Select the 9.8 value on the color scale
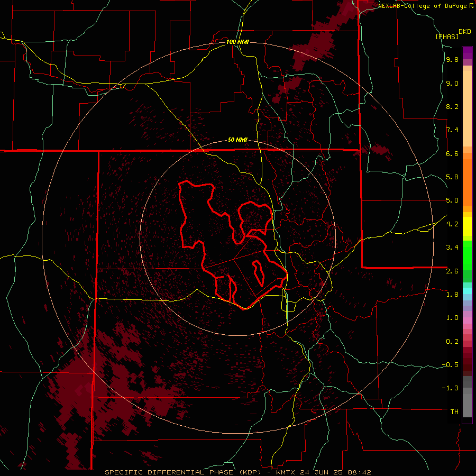Image resolution: width=476 pixels, height=476 pixels. click(452, 60)
